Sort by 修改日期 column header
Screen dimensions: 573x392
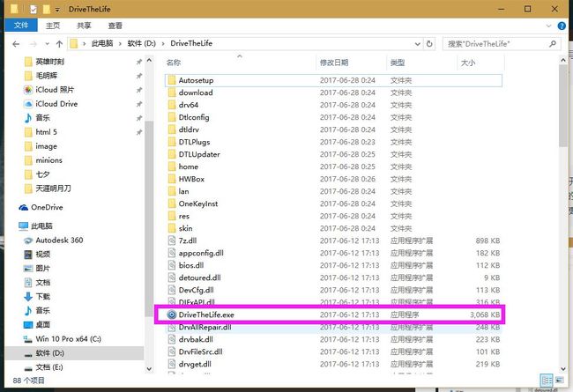(351, 63)
